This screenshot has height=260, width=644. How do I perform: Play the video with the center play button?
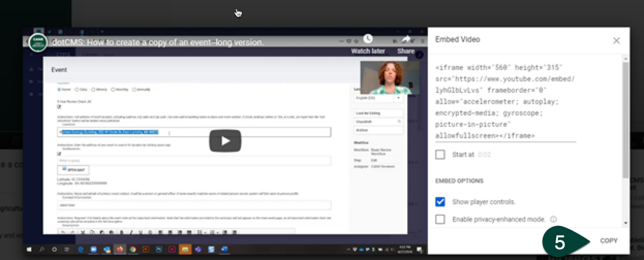point(225,141)
